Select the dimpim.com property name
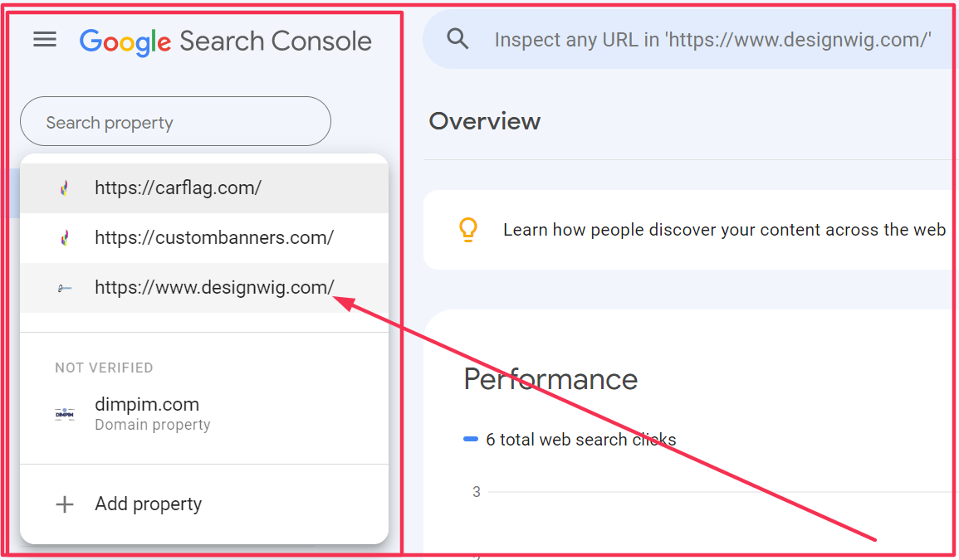 [x=147, y=404]
